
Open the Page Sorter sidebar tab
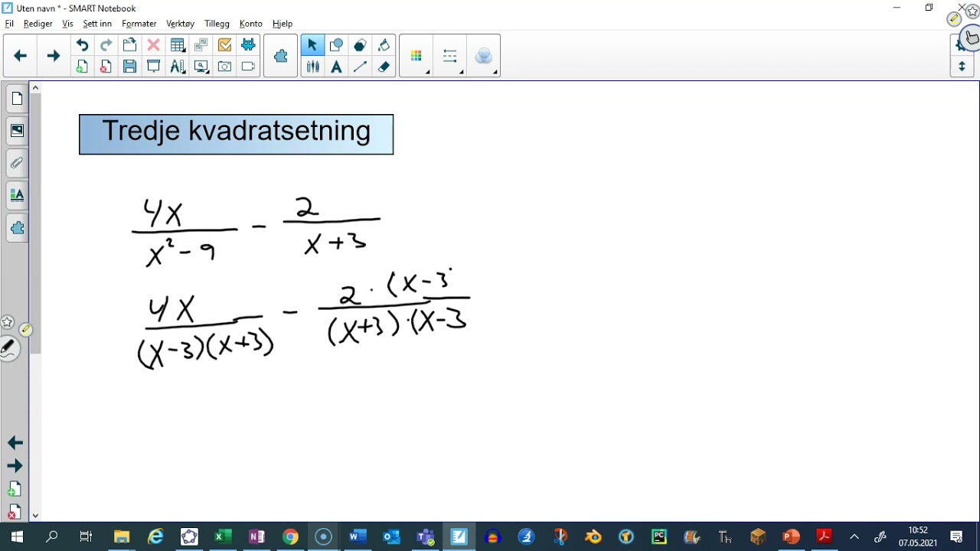17,99
